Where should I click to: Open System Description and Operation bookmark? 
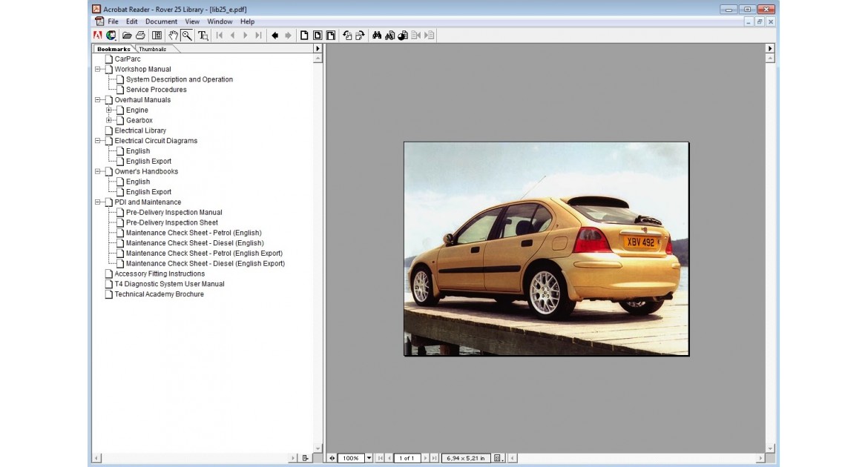coord(180,79)
